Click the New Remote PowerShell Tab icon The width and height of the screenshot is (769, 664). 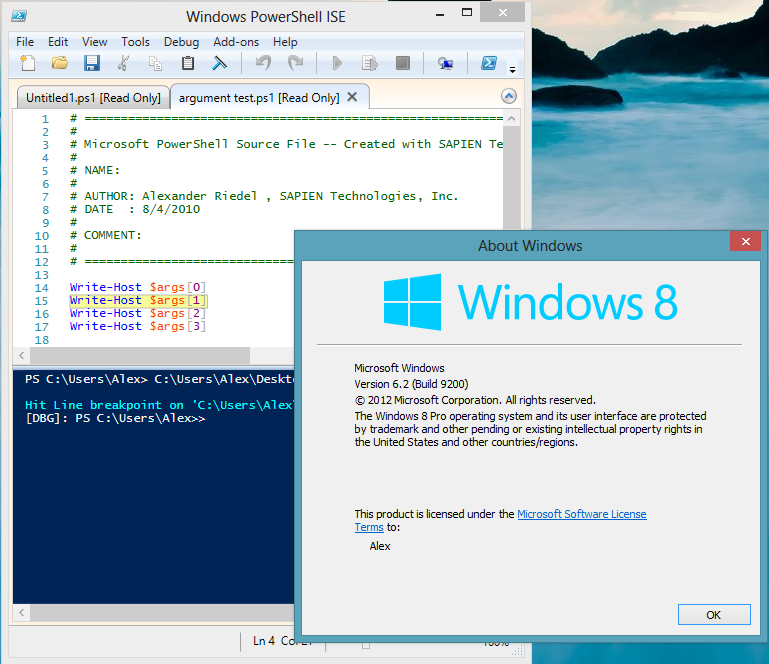pos(445,63)
